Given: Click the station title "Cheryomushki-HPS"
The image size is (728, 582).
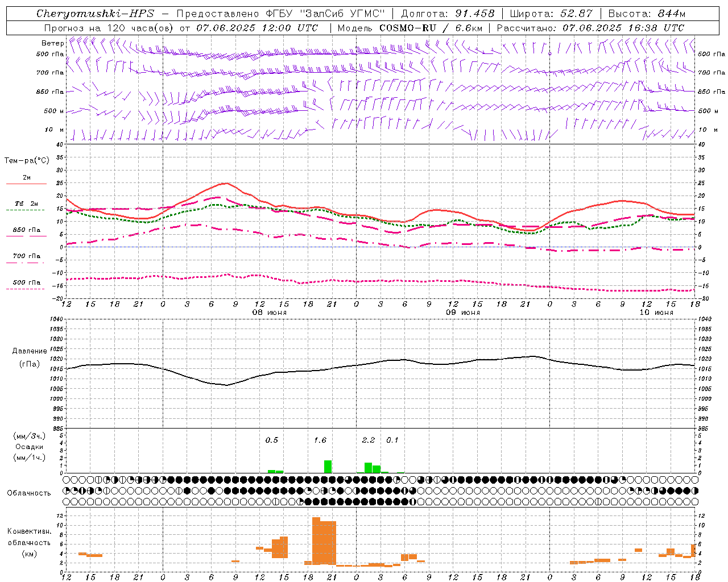Looking at the screenshot, I should (96, 14).
